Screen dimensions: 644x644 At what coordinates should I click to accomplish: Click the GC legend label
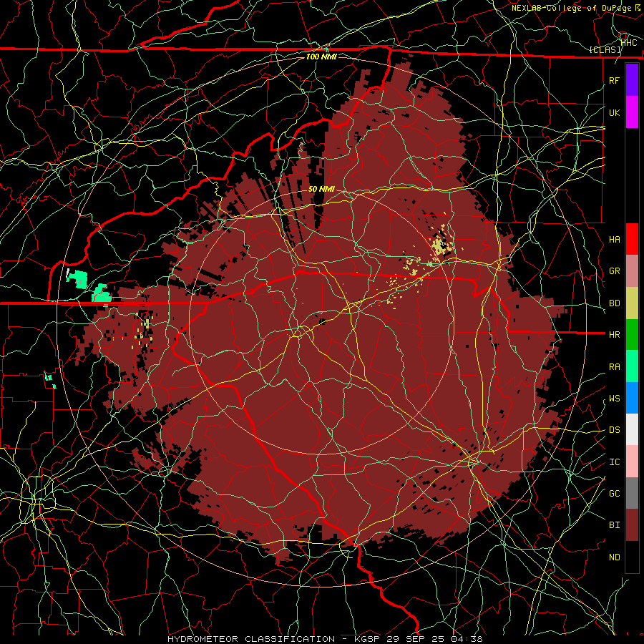coord(614,494)
